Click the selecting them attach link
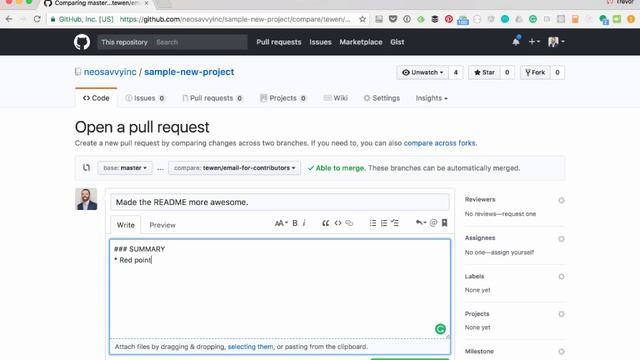Image resolution: width=640 pixels, height=360 pixels. tap(250, 347)
